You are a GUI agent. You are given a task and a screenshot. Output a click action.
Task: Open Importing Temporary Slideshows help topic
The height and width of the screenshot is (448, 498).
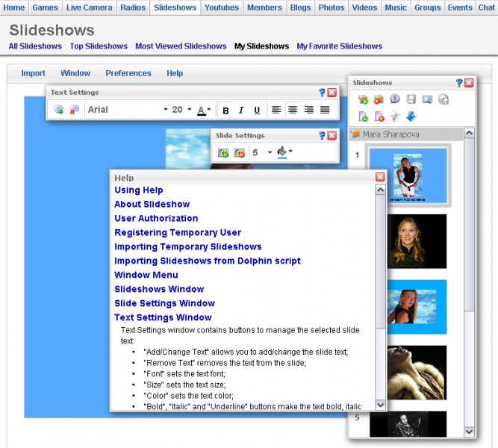click(187, 246)
